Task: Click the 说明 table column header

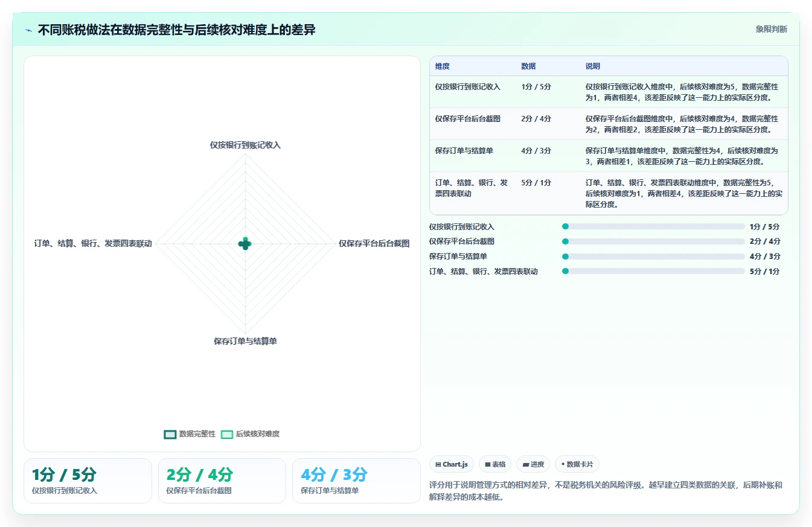Action: (593, 66)
